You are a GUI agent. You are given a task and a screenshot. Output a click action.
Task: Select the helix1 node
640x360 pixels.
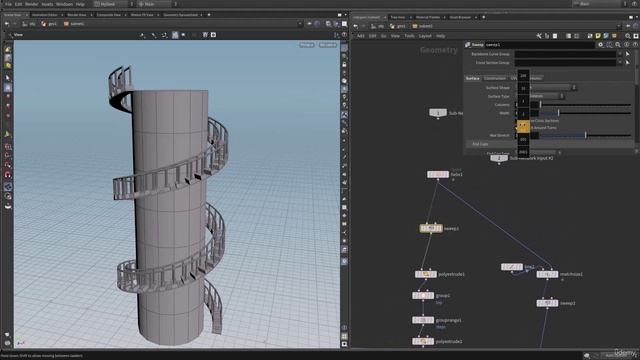(438, 175)
